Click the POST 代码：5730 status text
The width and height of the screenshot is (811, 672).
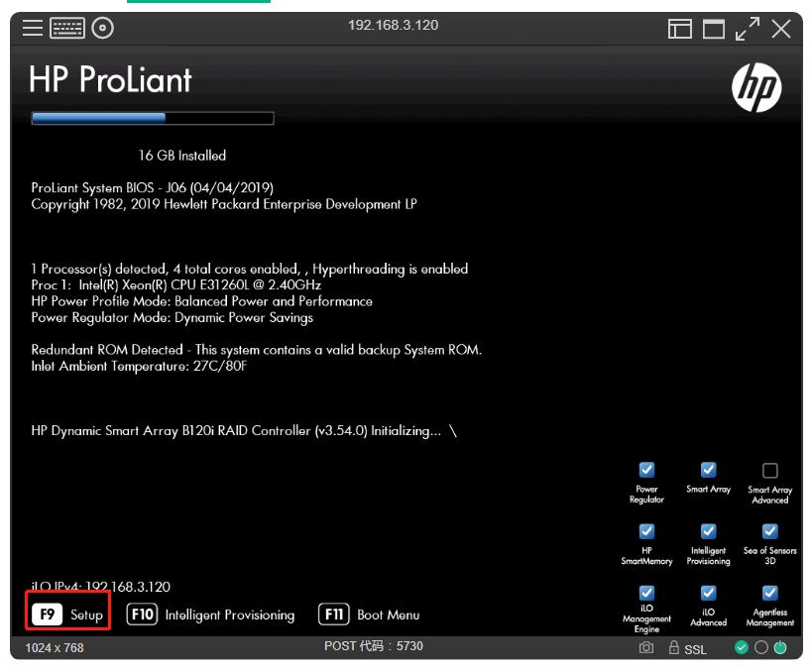(374, 646)
